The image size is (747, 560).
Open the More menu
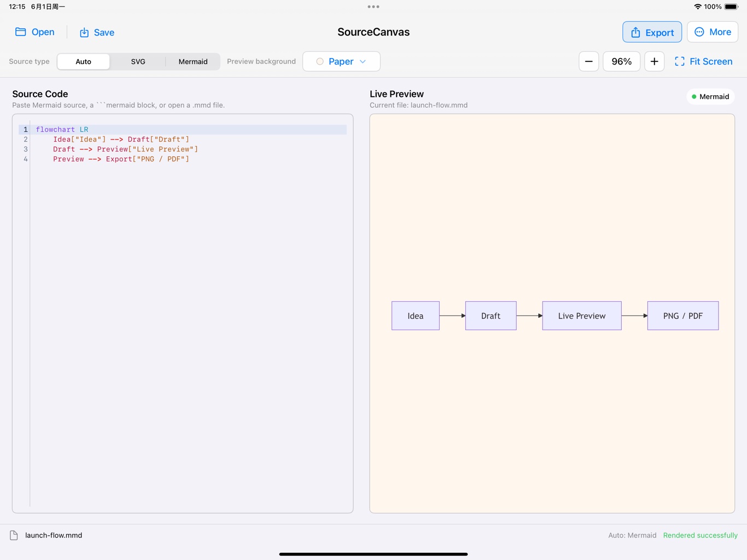(713, 32)
